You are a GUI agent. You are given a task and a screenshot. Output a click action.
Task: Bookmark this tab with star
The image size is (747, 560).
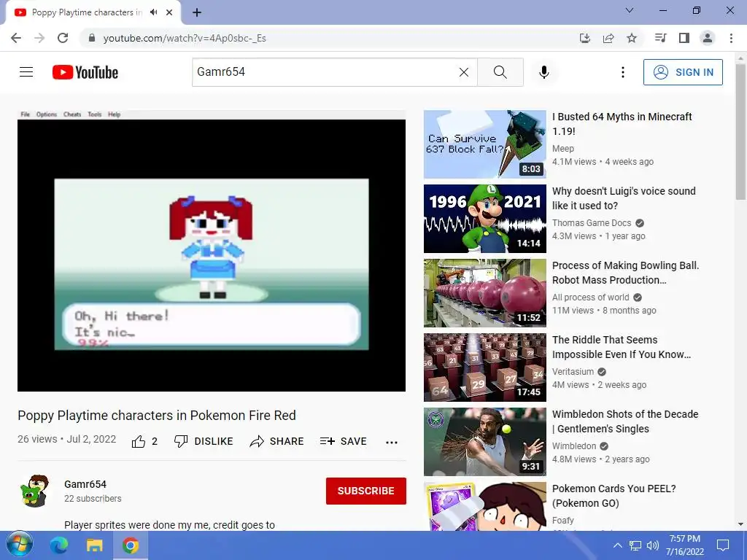[632, 38]
